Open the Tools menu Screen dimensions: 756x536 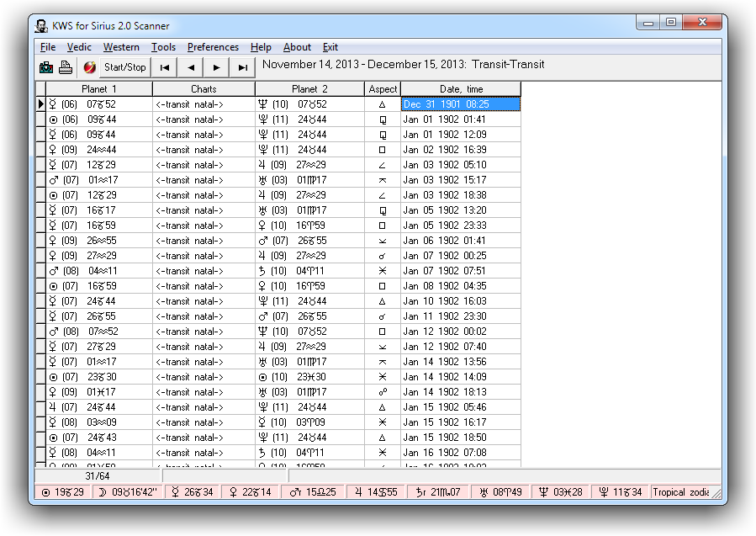[163, 47]
